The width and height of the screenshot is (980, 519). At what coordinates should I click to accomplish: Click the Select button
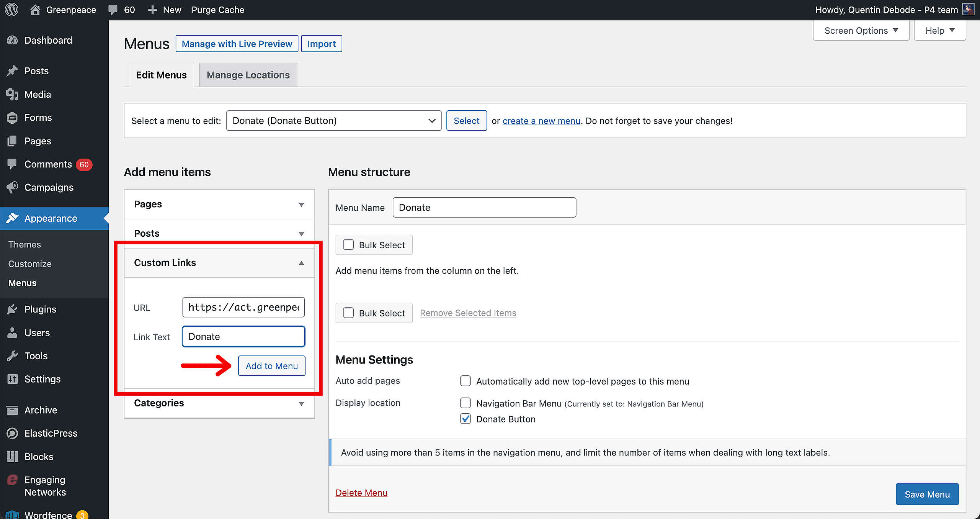[x=466, y=121]
